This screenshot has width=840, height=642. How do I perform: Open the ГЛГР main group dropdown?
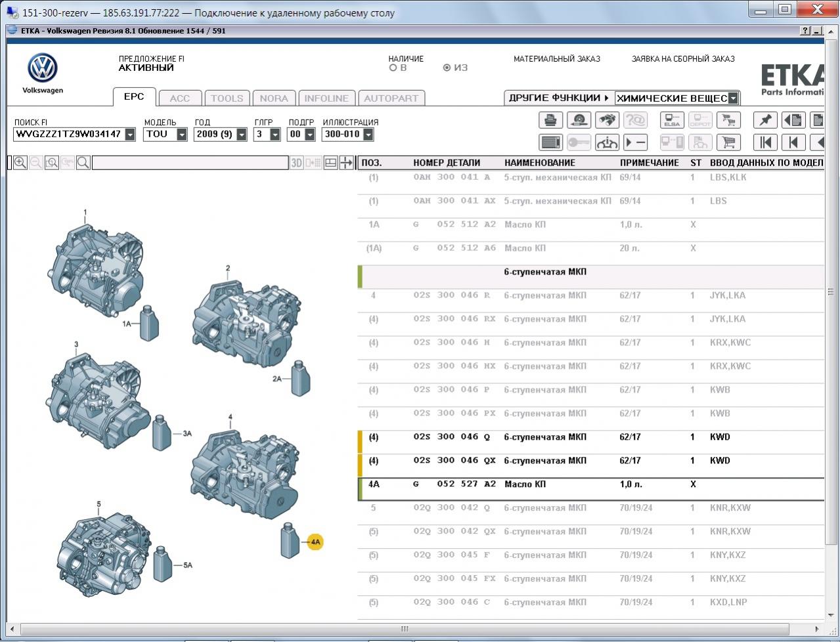[x=275, y=135]
